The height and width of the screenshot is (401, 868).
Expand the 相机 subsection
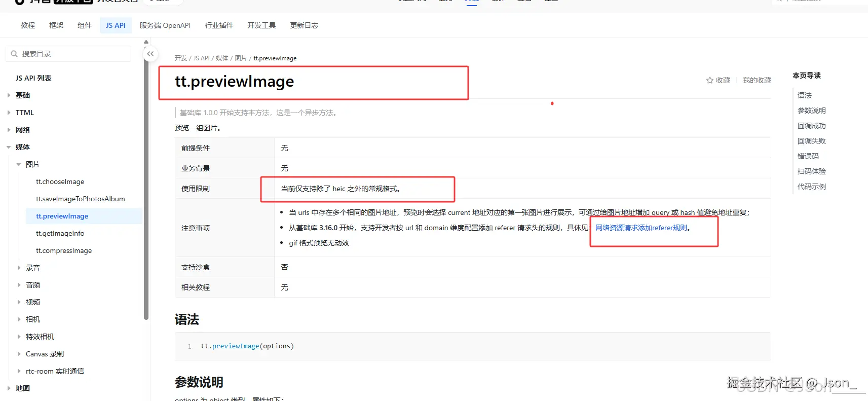pyautogui.click(x=19, y=319)
